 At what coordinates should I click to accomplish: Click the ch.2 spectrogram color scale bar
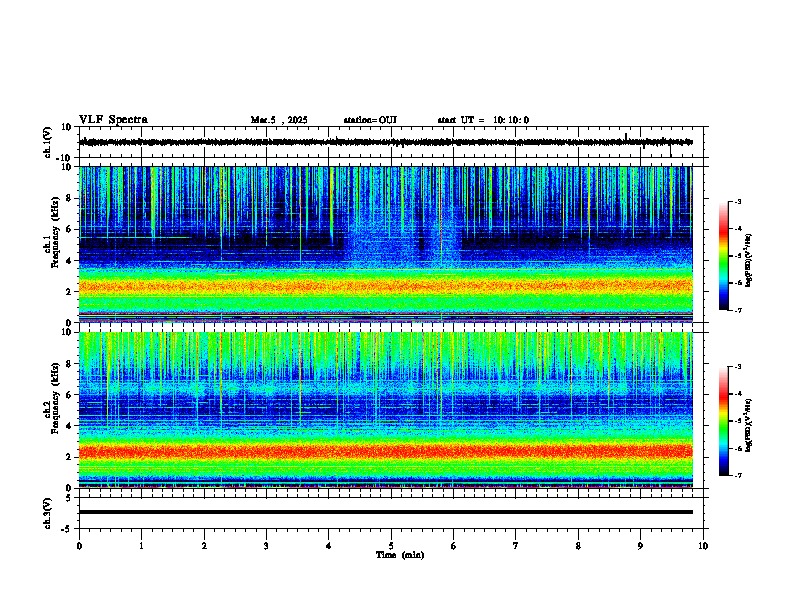[x=723, y=421]
